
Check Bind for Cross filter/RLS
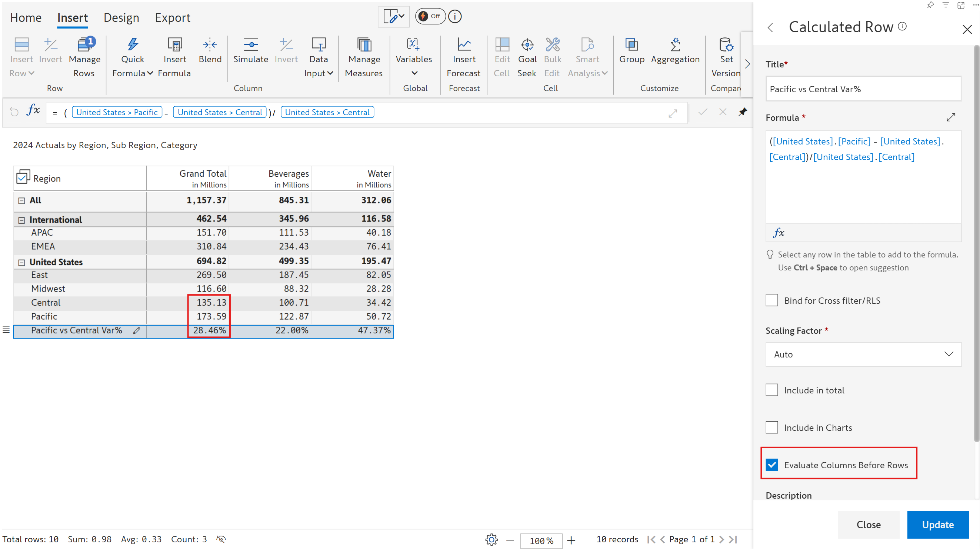click(x=772, y=300)
